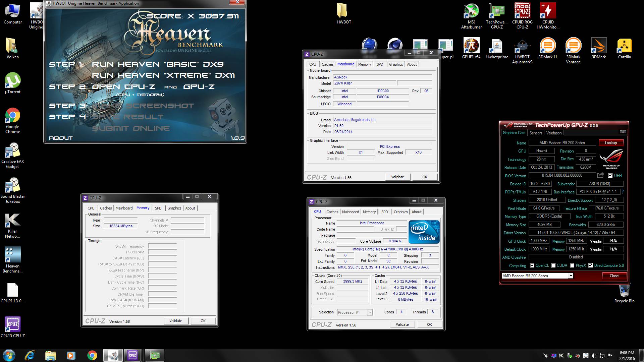This screenshot has height=362, width=644.
Task: Select the uTorrent desktop icon
Action: click(x=13, y=83)
